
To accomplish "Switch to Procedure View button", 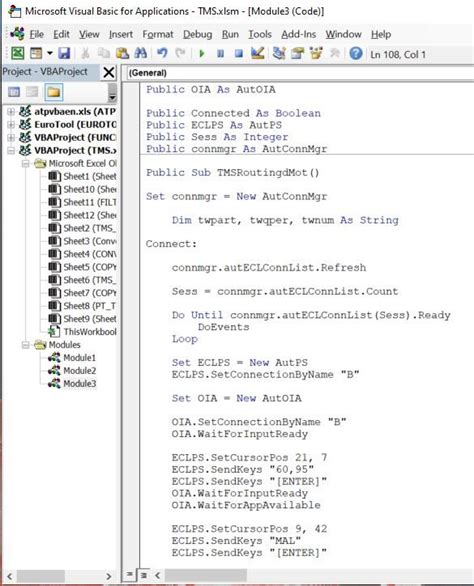I will tap(129, 574).
